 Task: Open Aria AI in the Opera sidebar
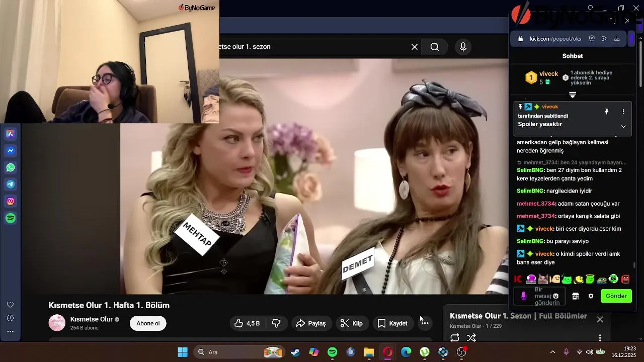tap(11, 134)
